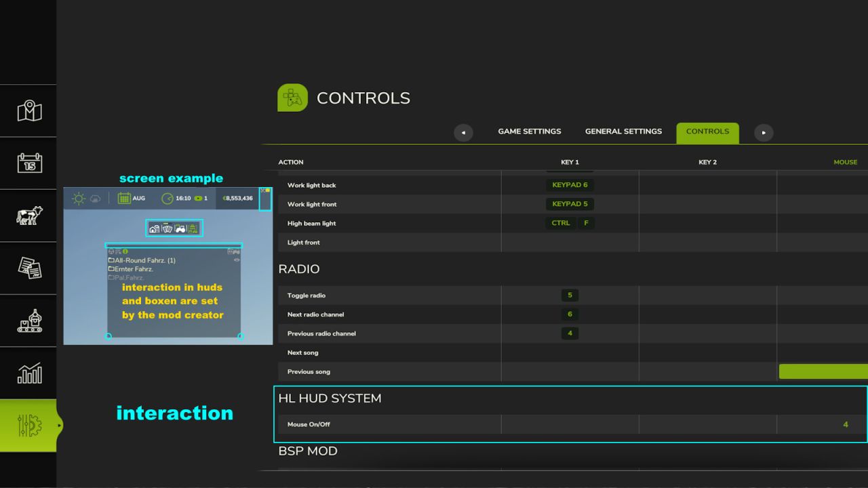This screenshot has height=488, width=868.
Task: Switch to the GAME SETTINGS tab
Action: (x=529, y=131)
